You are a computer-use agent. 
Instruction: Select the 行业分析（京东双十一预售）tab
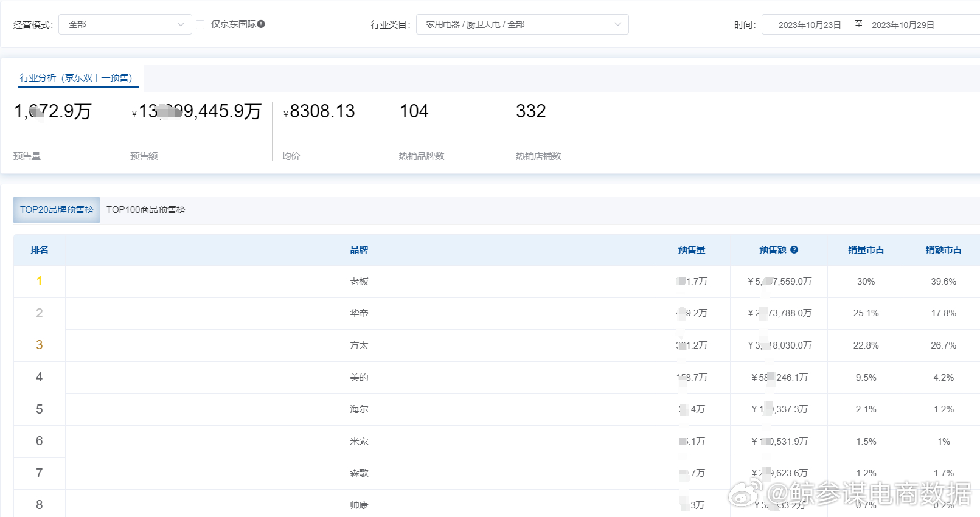tap(78, 77)
